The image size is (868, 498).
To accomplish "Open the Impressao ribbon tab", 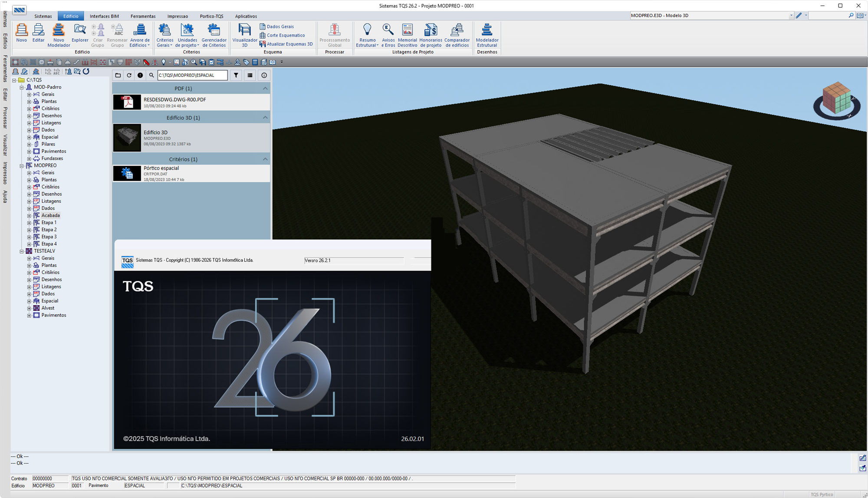I will point(178,16).
